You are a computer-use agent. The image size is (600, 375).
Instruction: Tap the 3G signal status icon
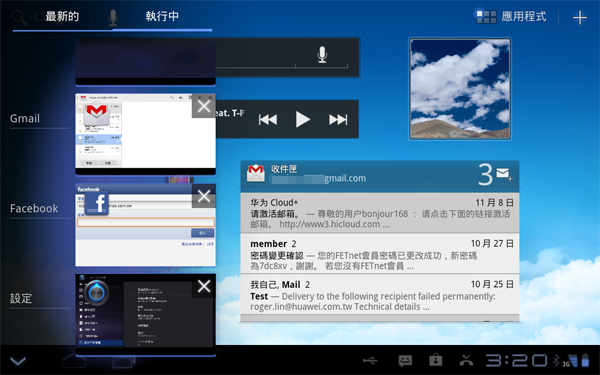[570, 360]
